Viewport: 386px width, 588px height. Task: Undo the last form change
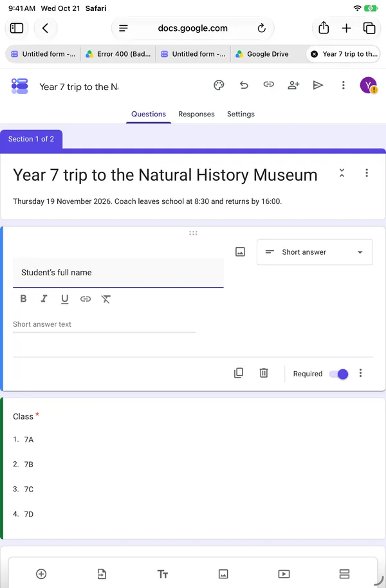pyautogui.click(x=244, y=86)
